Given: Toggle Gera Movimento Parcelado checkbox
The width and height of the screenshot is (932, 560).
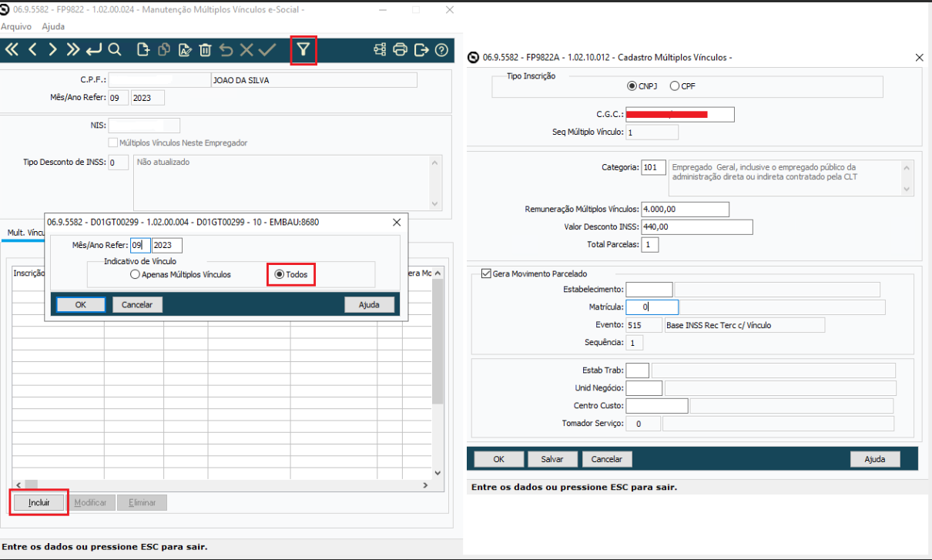Looking at the screenshot, I should click(486, 273).
